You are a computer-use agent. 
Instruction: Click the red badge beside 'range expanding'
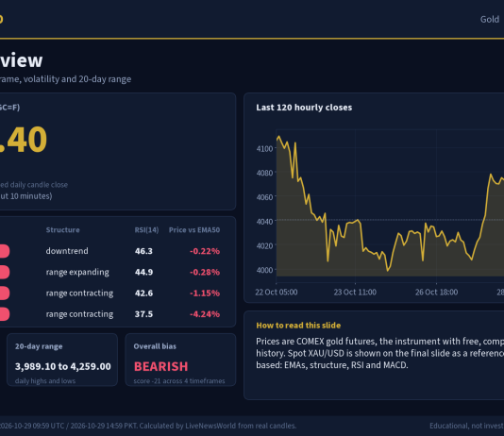pos(5,272)
